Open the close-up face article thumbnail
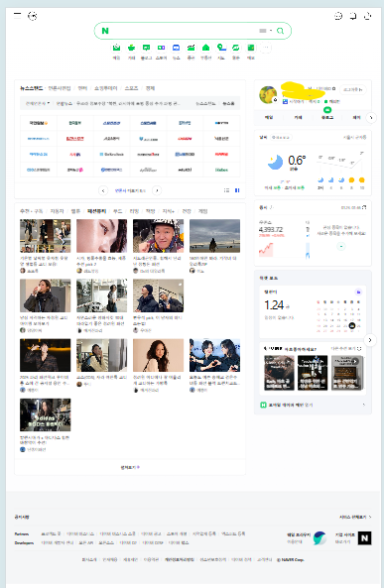Viewport: 384px width, 588px height. click(102, 236)
